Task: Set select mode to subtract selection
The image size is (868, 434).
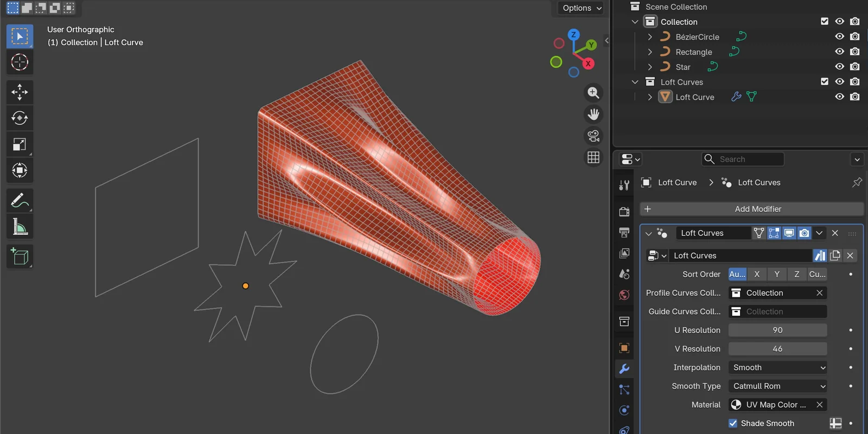Action: pyautogui.click(x=41, y=8)
